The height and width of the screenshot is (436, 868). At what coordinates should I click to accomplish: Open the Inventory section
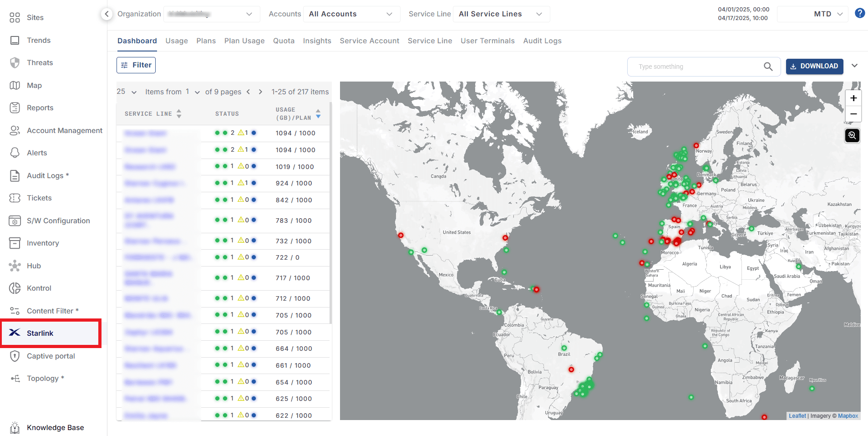pos(43,243)
